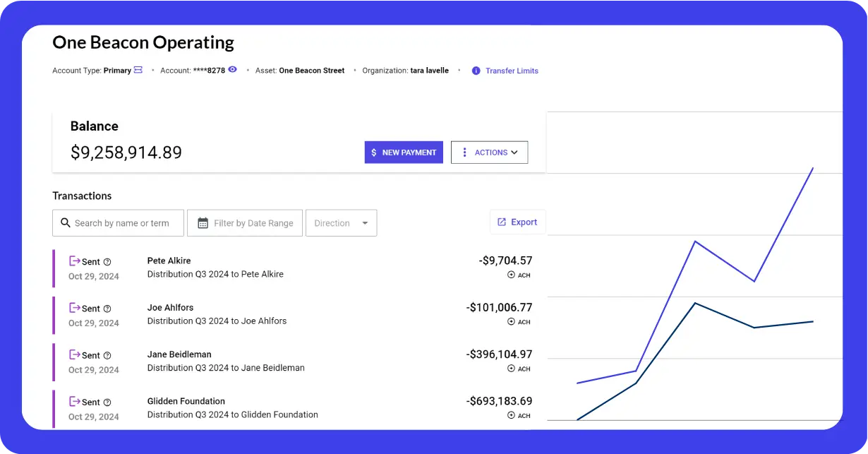Select the Transactions section header

click(82, 196)
